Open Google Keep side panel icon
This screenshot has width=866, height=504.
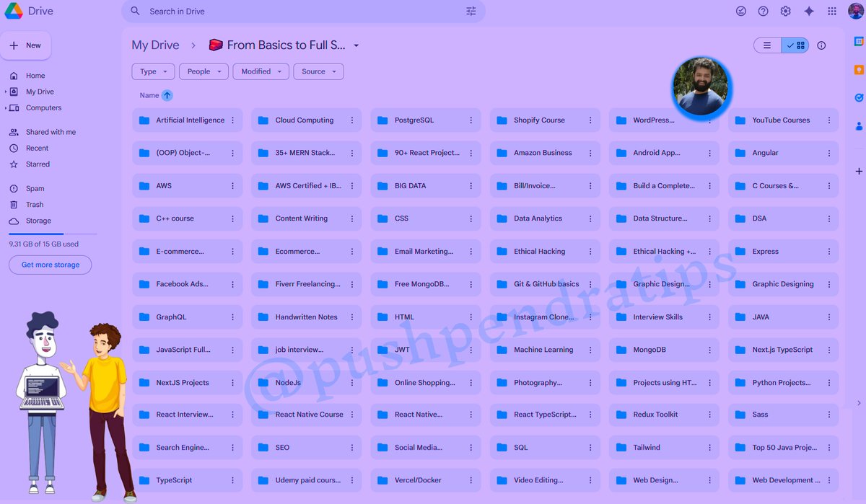(859, 70)
